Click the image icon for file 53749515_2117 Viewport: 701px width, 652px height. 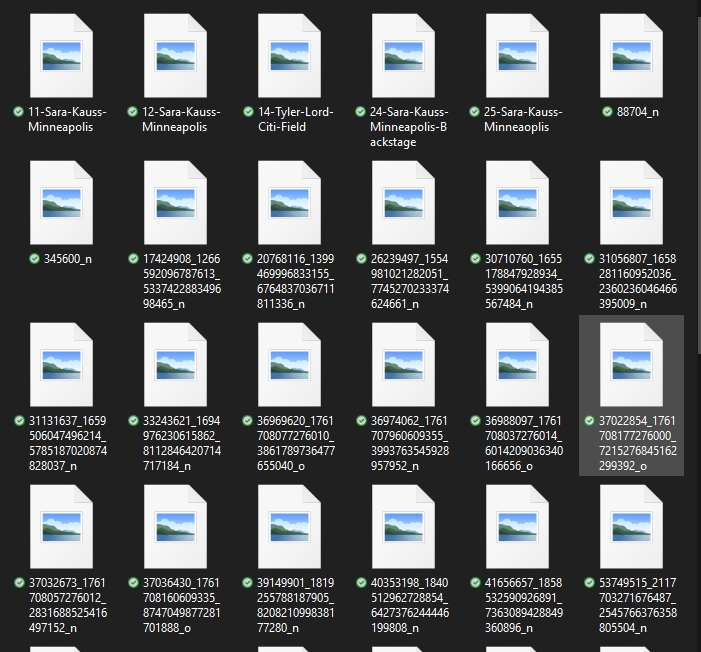point(631,527)
